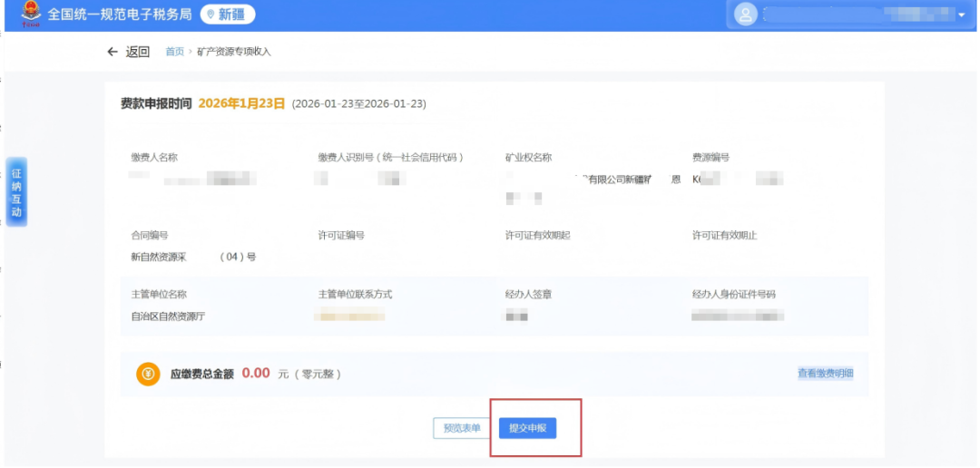
Task: Click the 应缴费总金额 label
Action: click(201, 375)
